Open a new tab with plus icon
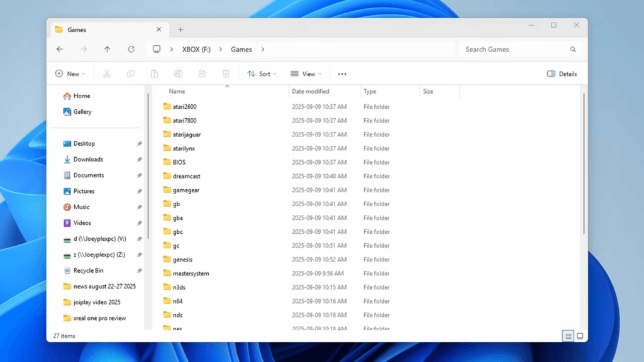This screenshot has height=362, width=644. click(x=180, y=30)
